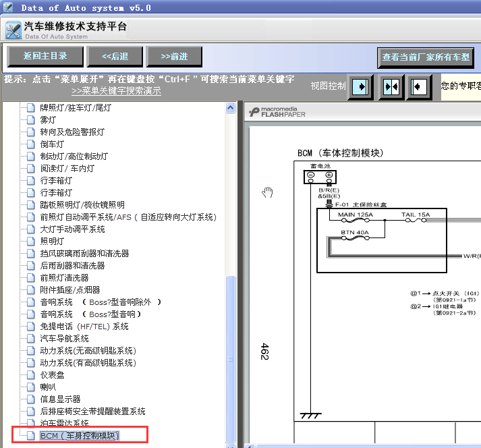Click the document icon beside 倒车灯
The height and width of the screenshot is (448, 481).
[x=30, y=144]
